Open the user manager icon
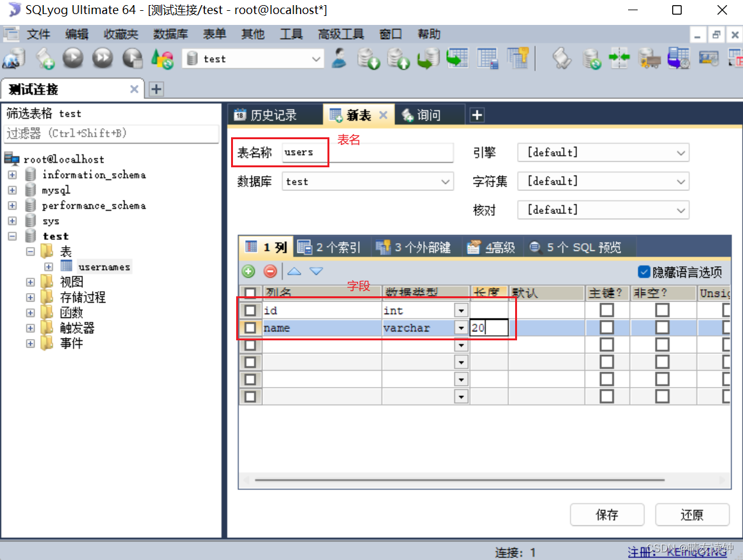Image resolution: width=743 pixels, height=560 pixels. point(340,58)
